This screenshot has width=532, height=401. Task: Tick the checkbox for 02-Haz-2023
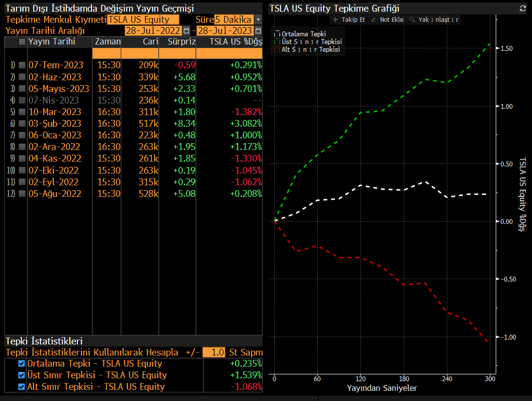[22, 77]
